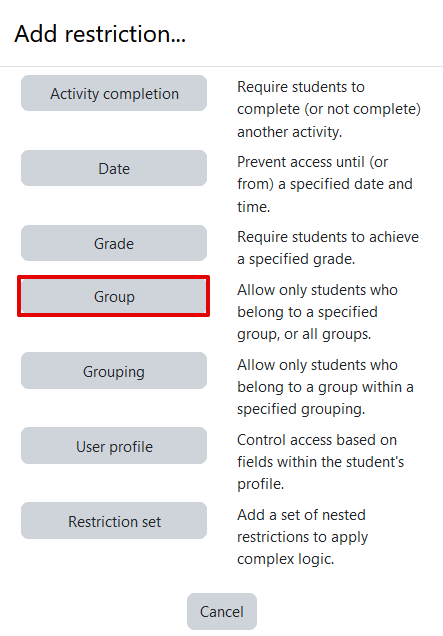Click the 'within a specified grouping' description
The width and height of the screenshot is (443, 636).
(x=325, y=387)
